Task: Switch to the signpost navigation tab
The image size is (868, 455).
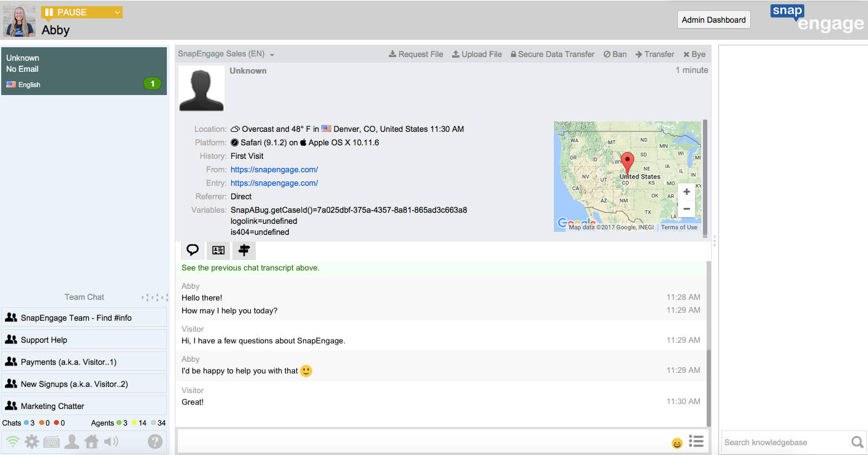Action: pyautogui.click(x=244, y=250)
